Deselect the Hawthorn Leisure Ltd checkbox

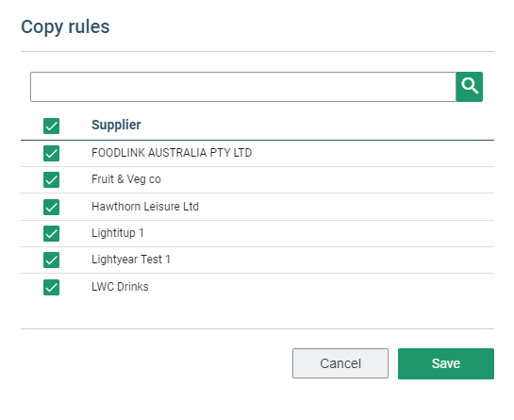tap(52, 207)
